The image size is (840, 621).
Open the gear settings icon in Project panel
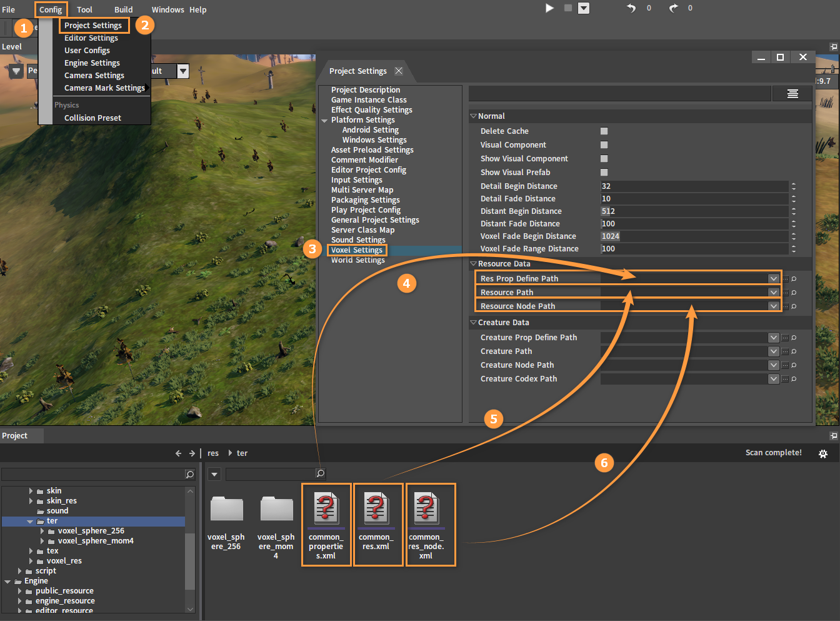point(823,453)
